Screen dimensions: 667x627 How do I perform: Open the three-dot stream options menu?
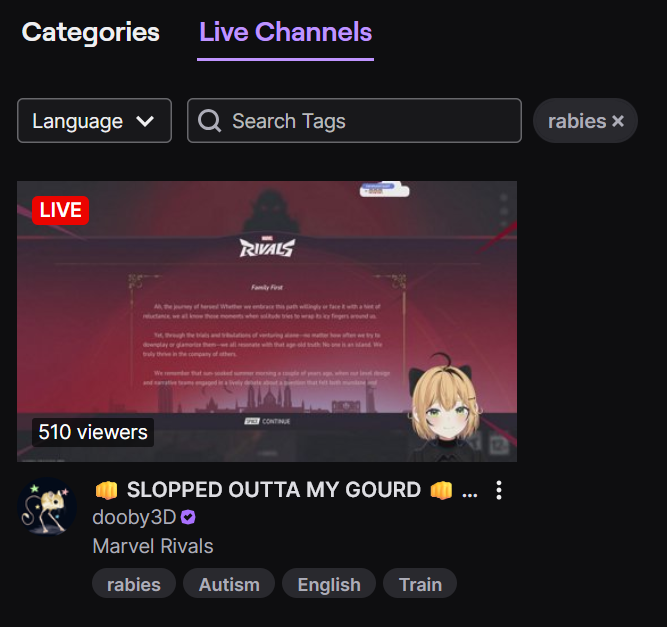click(x=499, y=490)
